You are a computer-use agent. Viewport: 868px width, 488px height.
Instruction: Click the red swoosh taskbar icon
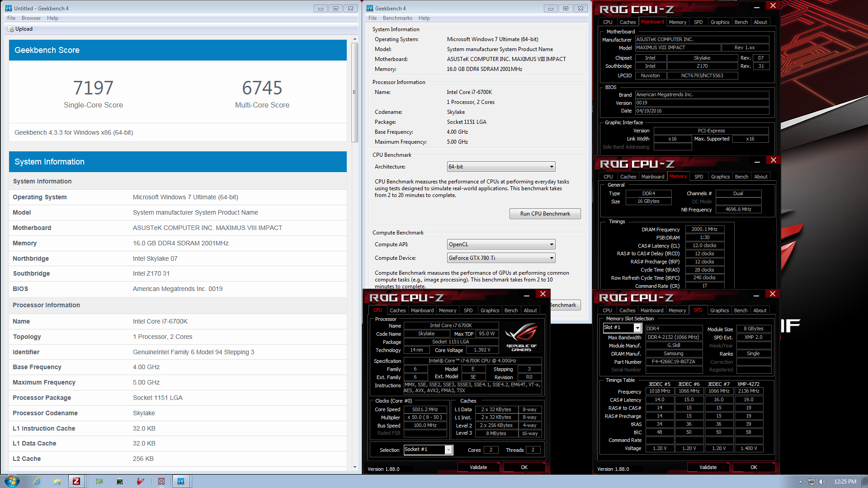tap(141, 481)
